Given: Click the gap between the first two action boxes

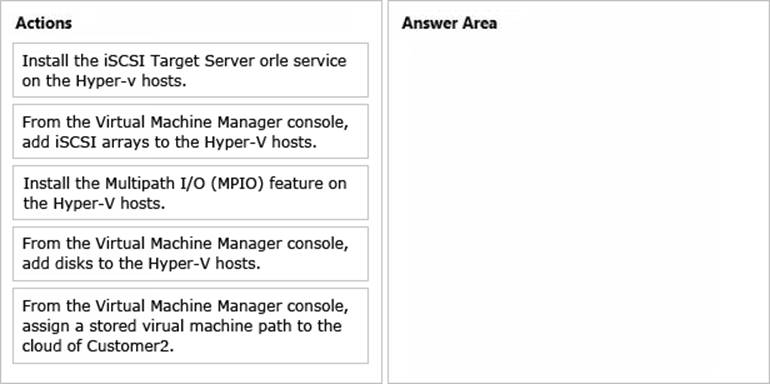Looking at the screenshot, I should coord(191,101).
